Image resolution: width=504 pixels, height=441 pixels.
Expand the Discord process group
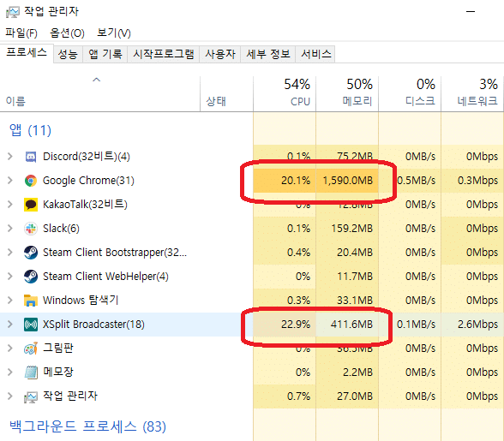click(x=10, y=157)
